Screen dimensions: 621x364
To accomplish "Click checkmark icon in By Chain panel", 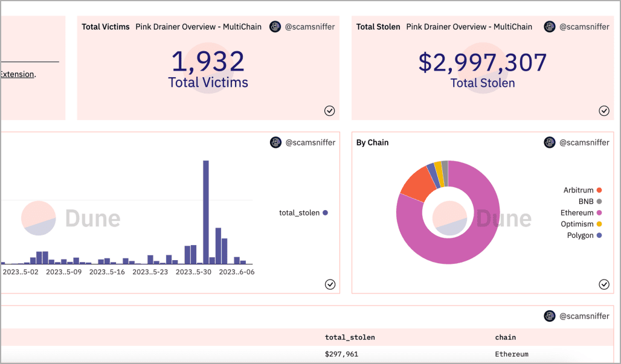I will point(604,284).
